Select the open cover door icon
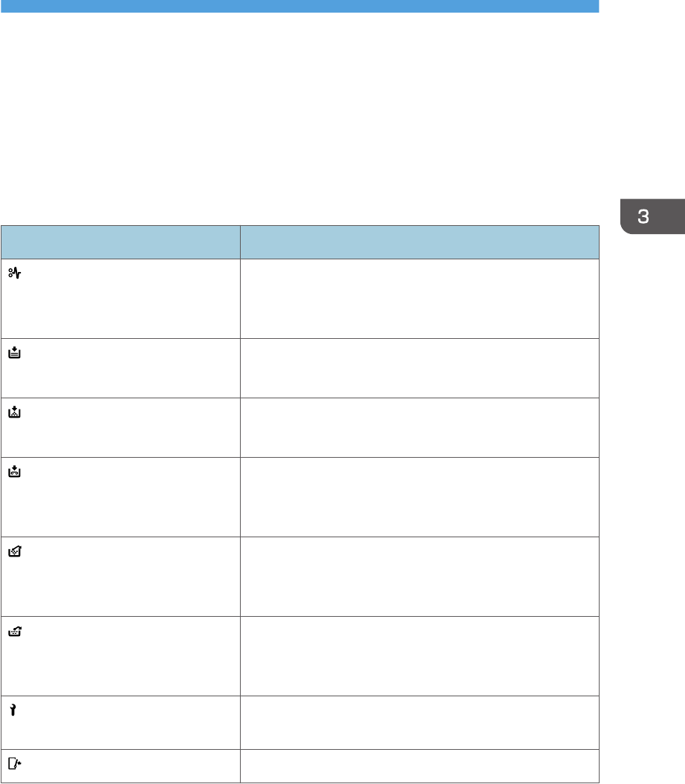The width and height of the screenshot is (685, 784). (15, 763)
